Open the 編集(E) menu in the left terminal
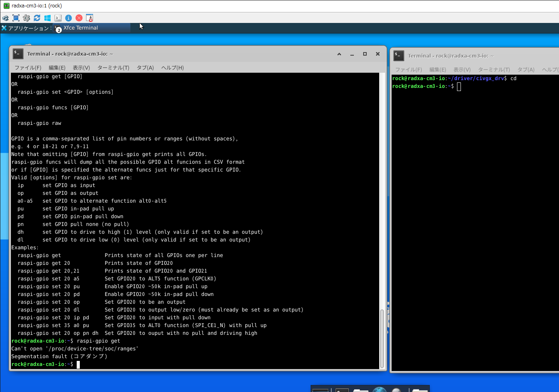The height and width of the screenshot is (392, 559). coord(57,68)
